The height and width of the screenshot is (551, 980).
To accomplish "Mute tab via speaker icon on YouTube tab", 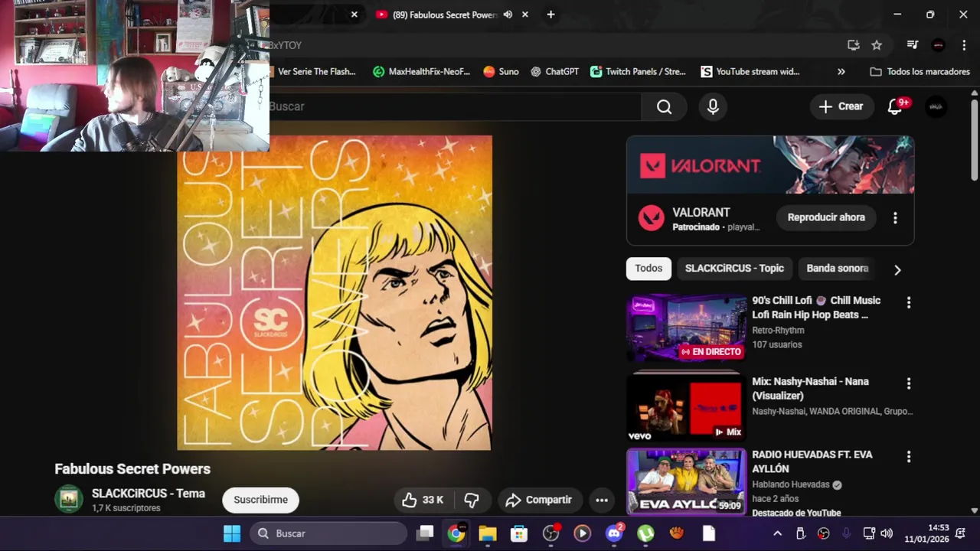I will pyautogui.click(x=508, y=15).
